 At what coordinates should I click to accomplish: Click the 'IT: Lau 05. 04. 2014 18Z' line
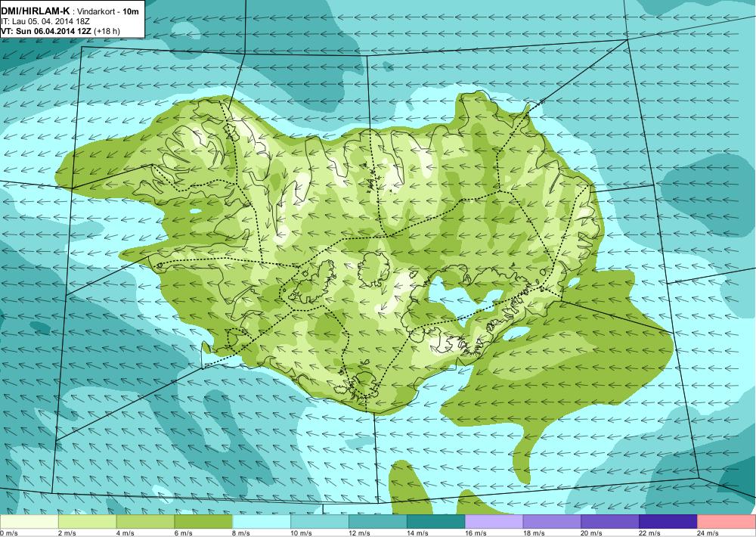pos(45,22)
